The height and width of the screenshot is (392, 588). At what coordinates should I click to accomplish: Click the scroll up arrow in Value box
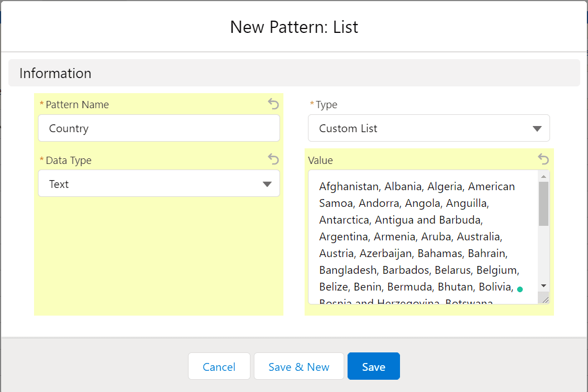click(543, 176)
